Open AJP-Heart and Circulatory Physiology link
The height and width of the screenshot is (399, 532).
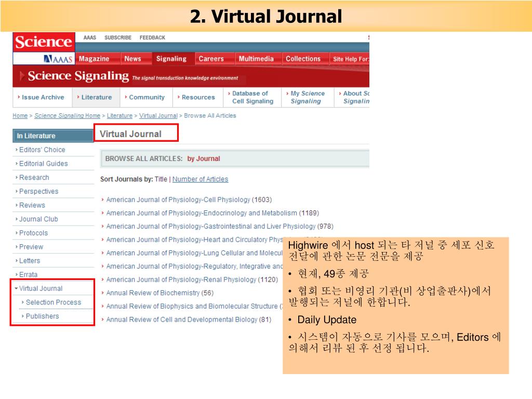[x=194, y=240]
